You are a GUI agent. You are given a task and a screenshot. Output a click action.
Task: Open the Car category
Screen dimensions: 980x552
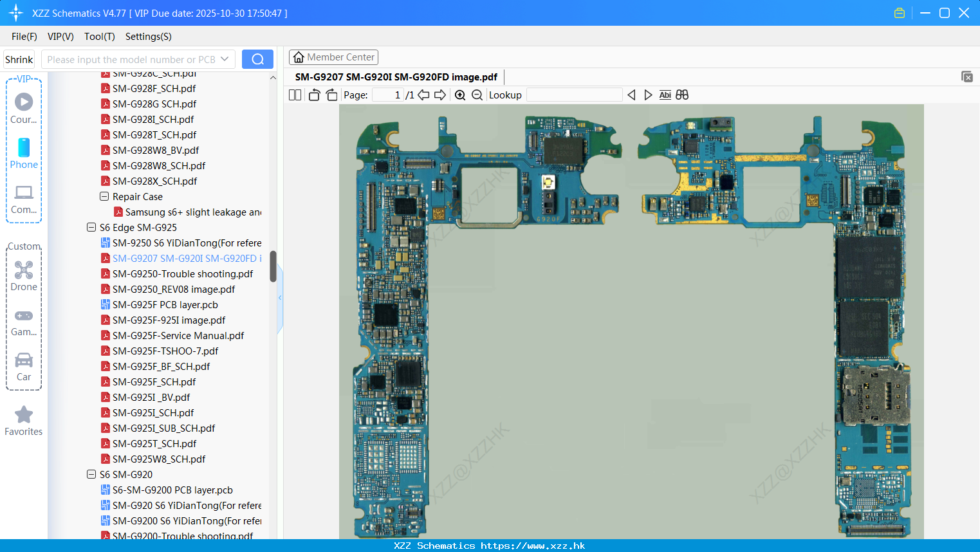coord(24,367)
